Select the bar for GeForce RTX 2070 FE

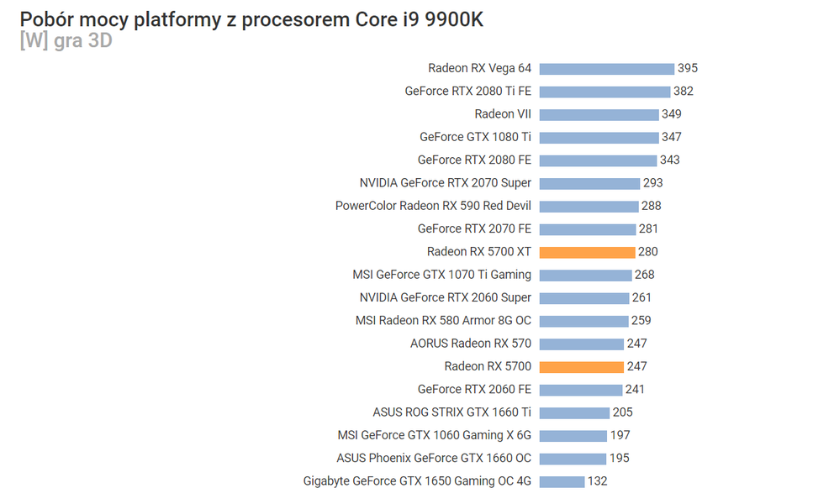[x=588, y=229]
